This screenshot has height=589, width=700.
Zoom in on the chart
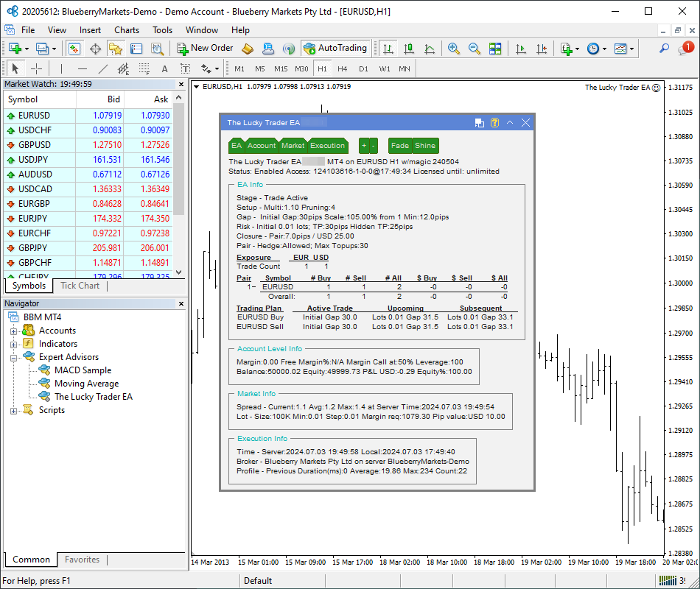(x=454, y=48)
